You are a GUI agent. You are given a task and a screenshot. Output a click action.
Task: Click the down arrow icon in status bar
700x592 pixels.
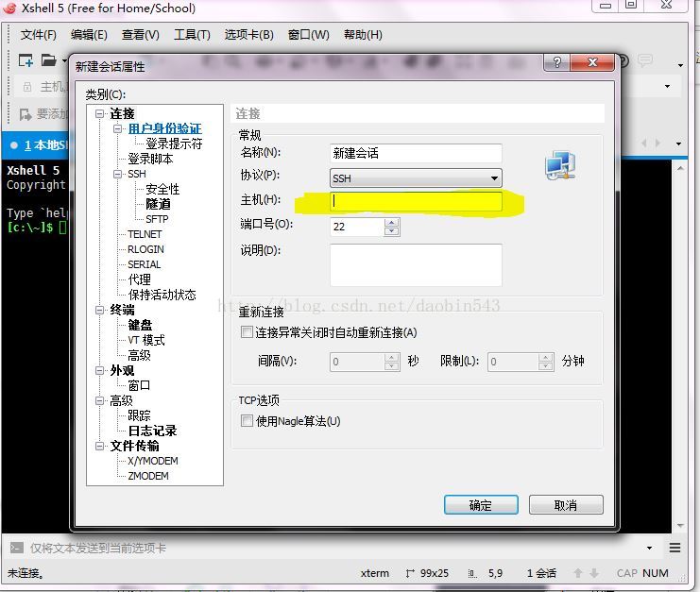point(594,573)
